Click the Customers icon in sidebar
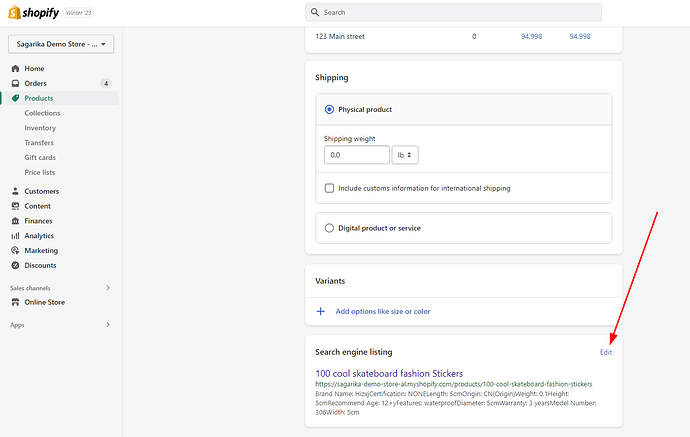Viewport: 690px width, 437px height. pos(15,191)
